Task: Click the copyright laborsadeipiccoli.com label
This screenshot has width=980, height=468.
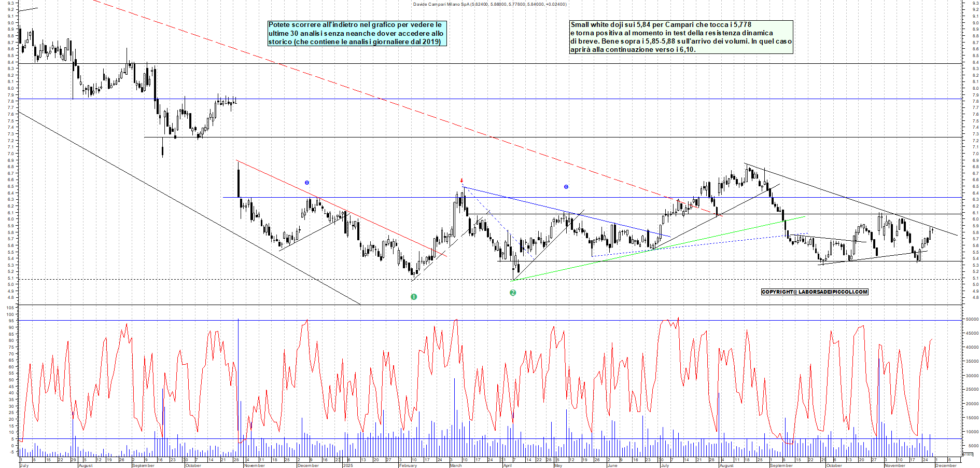Action: [x=814, y=292]
